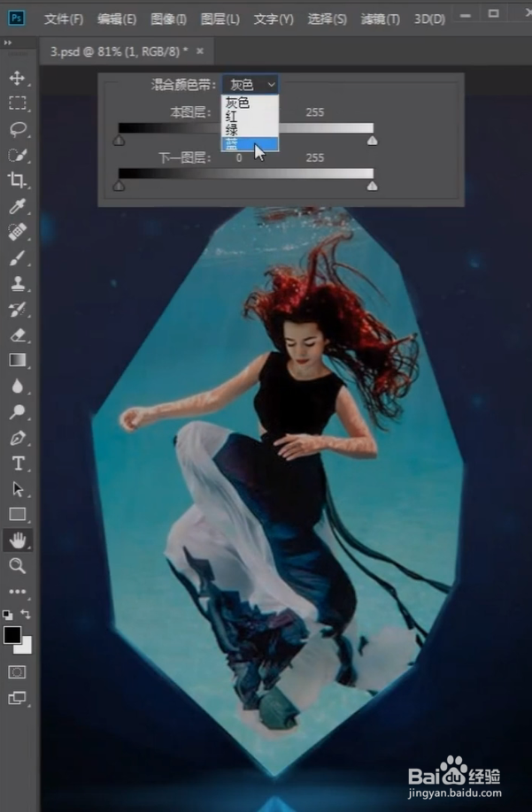532x812 pixels.
Task: Click the 下一图层 255 value
Action: click(x=315, y=158)
